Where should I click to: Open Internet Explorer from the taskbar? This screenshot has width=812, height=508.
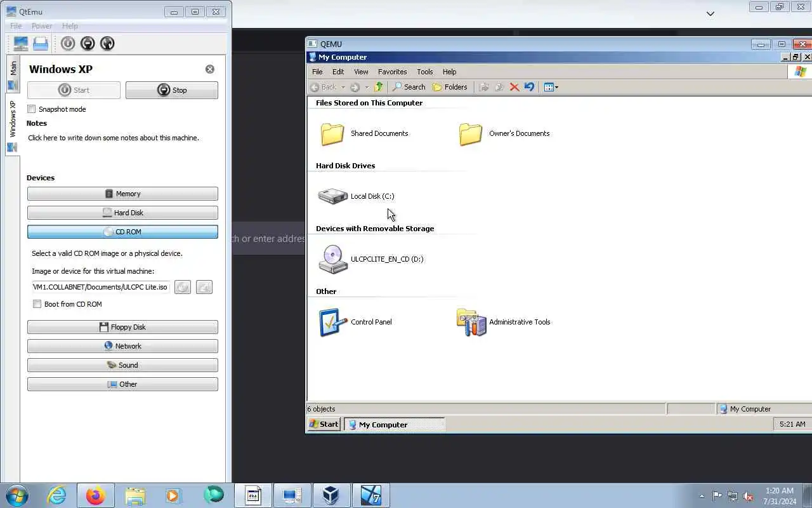57,495
